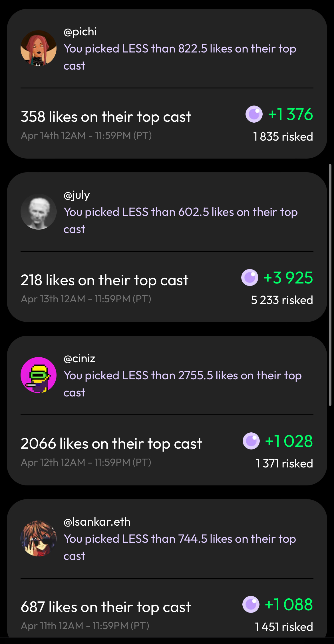
Task: Open the @july profile avatar
Action: [39, 212]
